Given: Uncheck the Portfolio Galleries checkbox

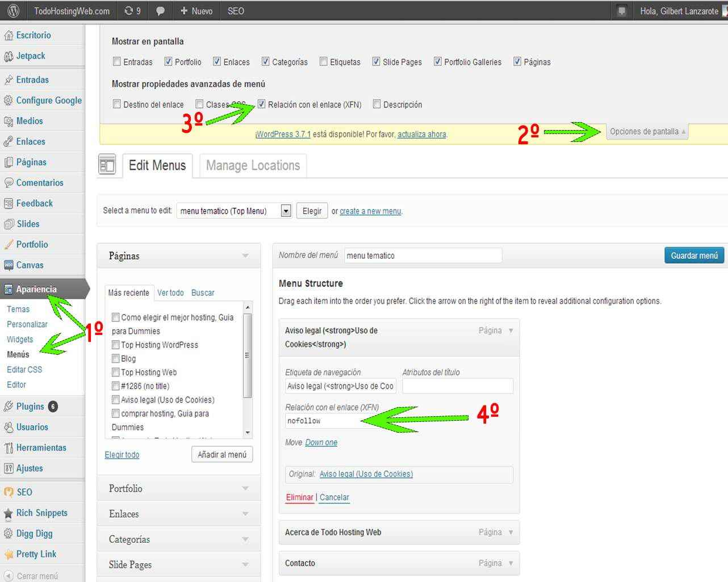Looking at the screenshot, I should click(x=437, y=61).
